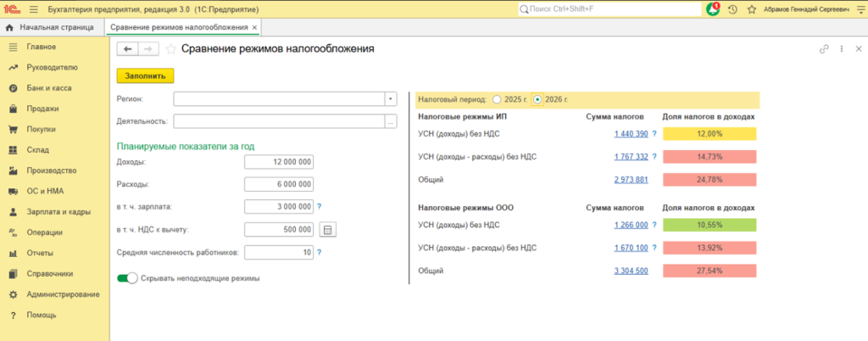Click the back arrow navigation button
The height and width of the screenshot is (341, 868).
coord(129,49)
